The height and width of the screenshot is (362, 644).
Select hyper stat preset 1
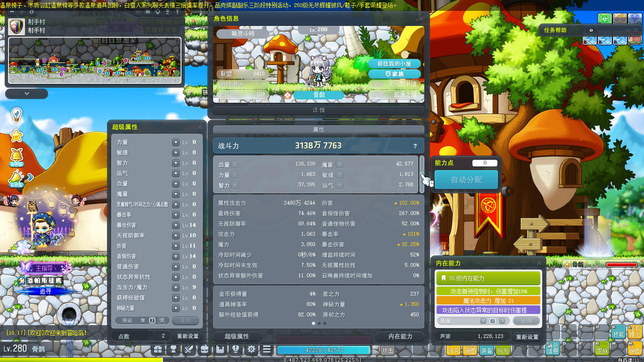[x=143, y=321]
